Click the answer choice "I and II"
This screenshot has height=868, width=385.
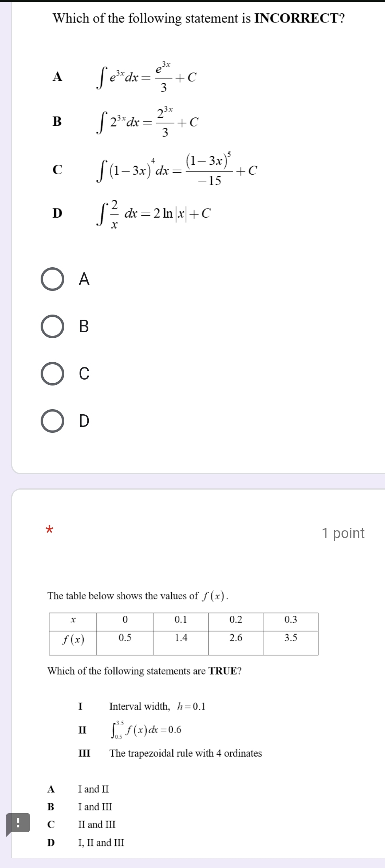pyautogui.click(x=93, y=789)
